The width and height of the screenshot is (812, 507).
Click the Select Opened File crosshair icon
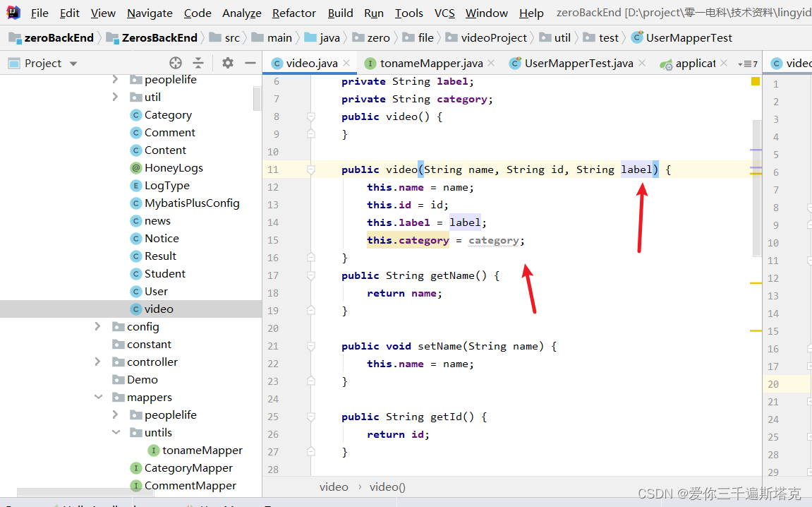point(175,63)
